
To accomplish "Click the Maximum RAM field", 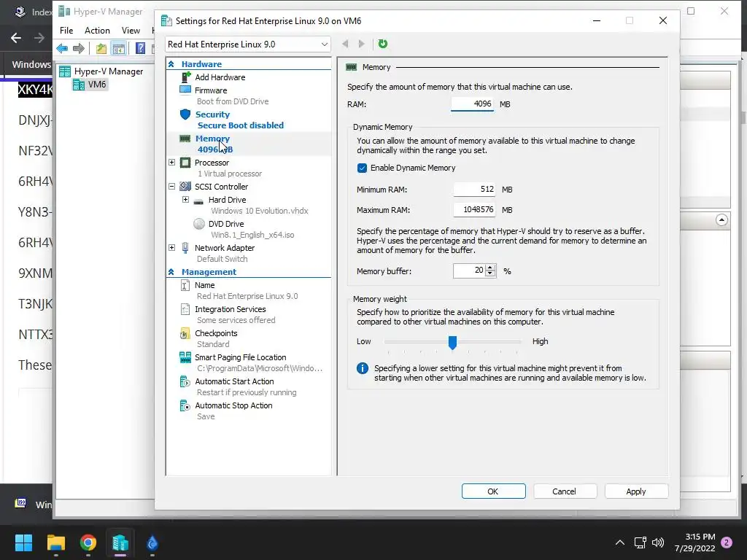I will tap(474, 209).
